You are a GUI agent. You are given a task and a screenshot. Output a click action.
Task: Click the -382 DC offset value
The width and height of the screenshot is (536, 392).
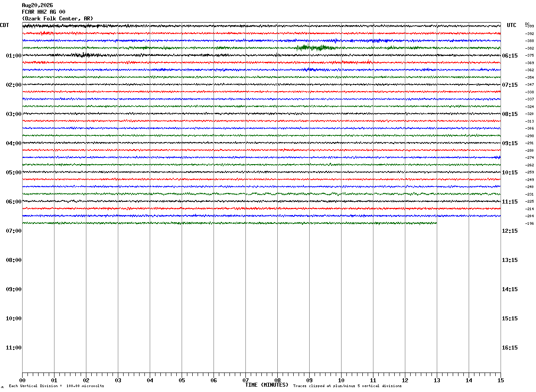tap(529, 48)
